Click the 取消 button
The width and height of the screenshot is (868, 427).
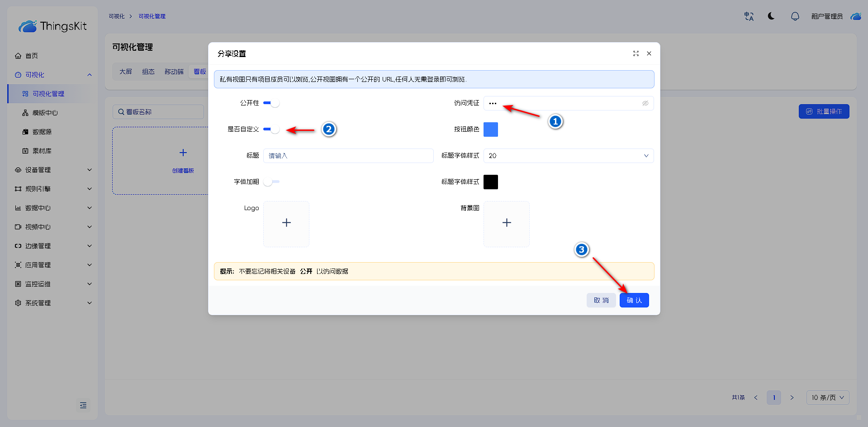601,300
